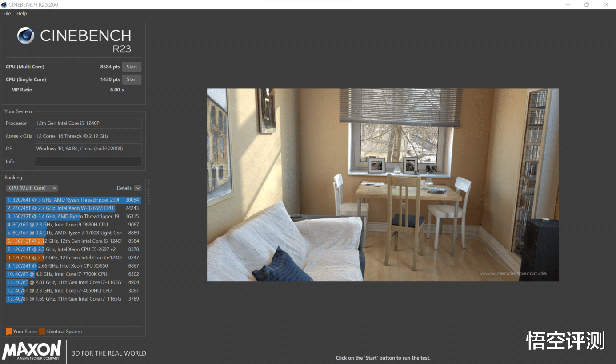This screenshot has width=616, height=364.
Task: Click the Cinebench R23 sphere logo icon
Action: point(26,36)
